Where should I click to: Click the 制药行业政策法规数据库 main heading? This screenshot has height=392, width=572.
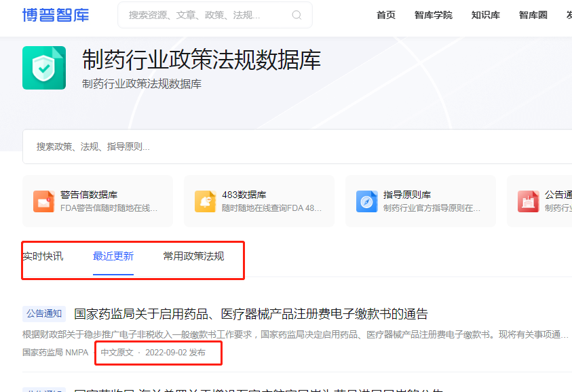[202, 60]
